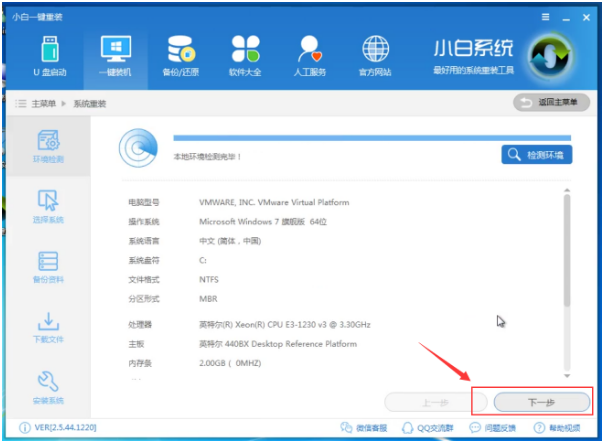Viewport: 607px width, 446px height.
Task: Click 'Microsoft Windows 7 旗舰版 64位' text
Action: pos(263,221)
